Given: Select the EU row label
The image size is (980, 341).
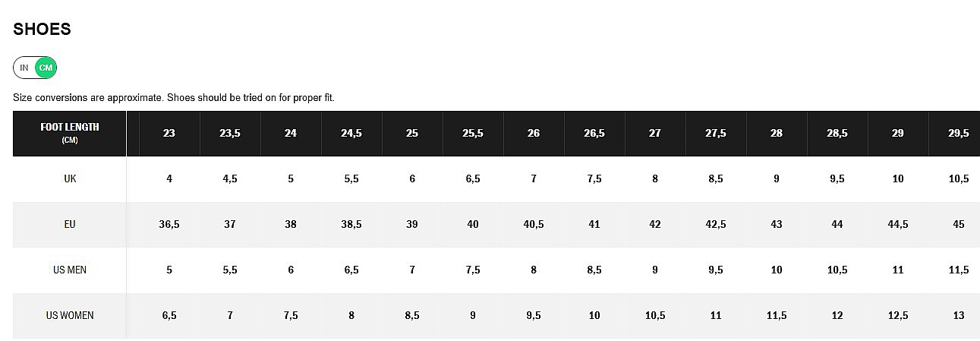Looking at the screenshot, I should (x=70, y=225).
